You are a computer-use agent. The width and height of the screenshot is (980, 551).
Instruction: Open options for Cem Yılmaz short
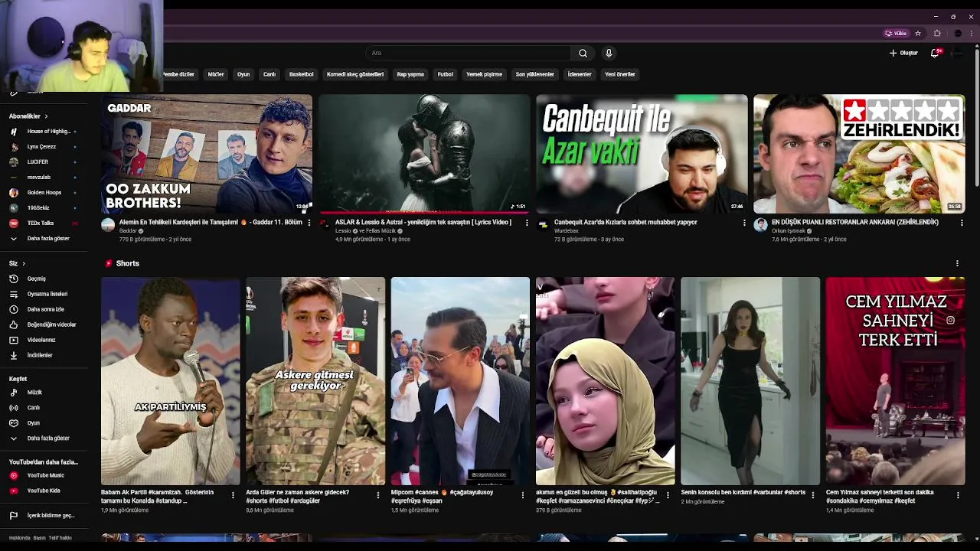point(957,495)
